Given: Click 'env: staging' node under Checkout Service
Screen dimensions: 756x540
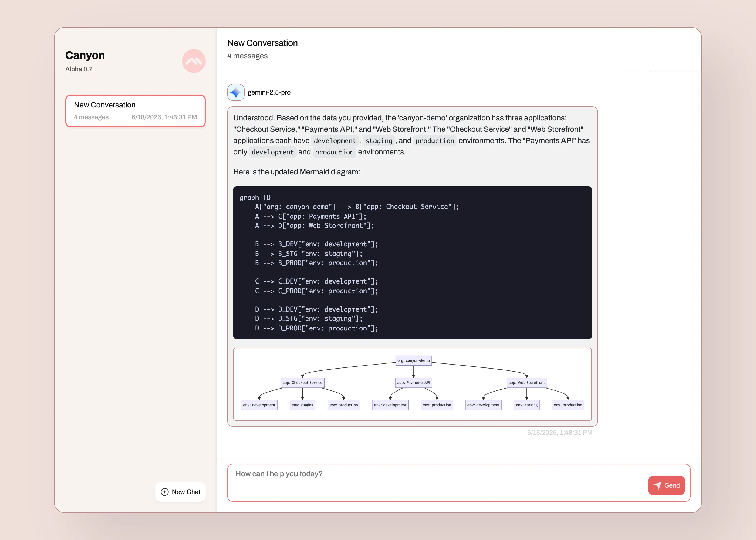Looking at the screenshot, I should tap(302, 405).
